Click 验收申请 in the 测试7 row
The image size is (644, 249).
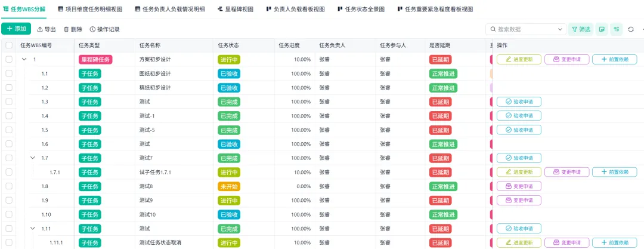tap(519, 158)
